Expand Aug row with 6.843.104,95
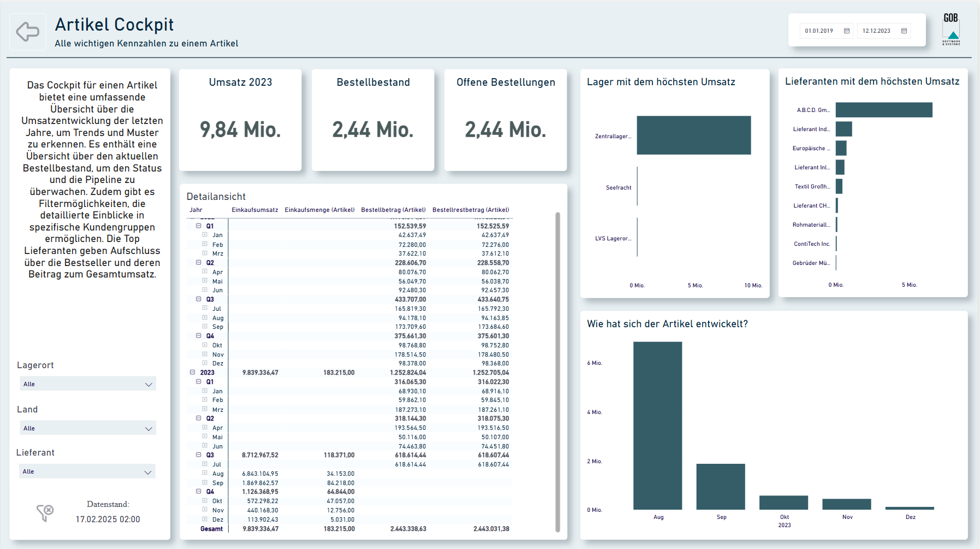Screen dimensions: 980x549 [205, 474]
